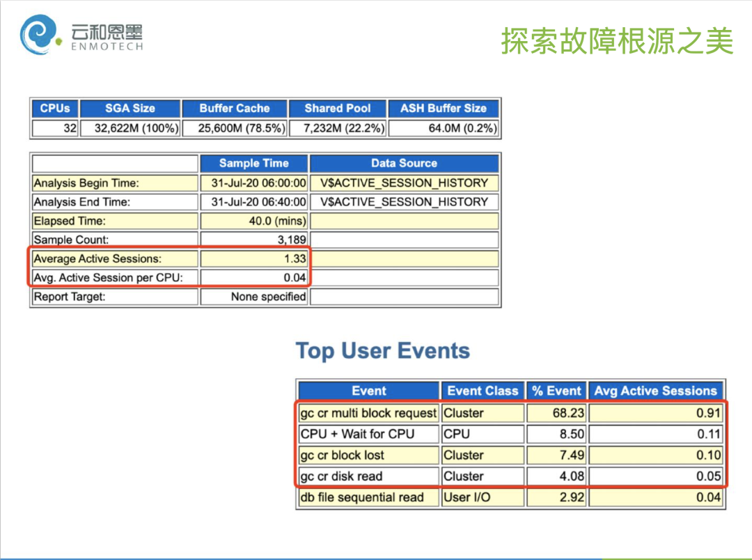Select the 7,232M (22.2%) cell

point(337,128)
